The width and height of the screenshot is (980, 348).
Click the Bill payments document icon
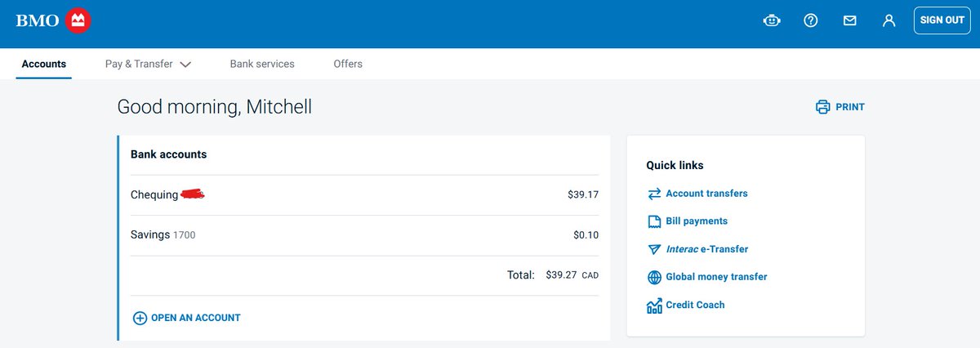tap(654, 221)
